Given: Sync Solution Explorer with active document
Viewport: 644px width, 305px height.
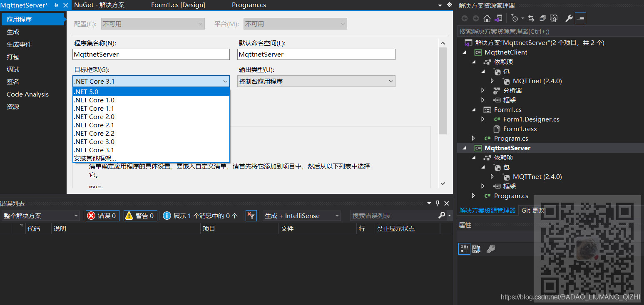Looking at the screenshot, I should (531, 18).
